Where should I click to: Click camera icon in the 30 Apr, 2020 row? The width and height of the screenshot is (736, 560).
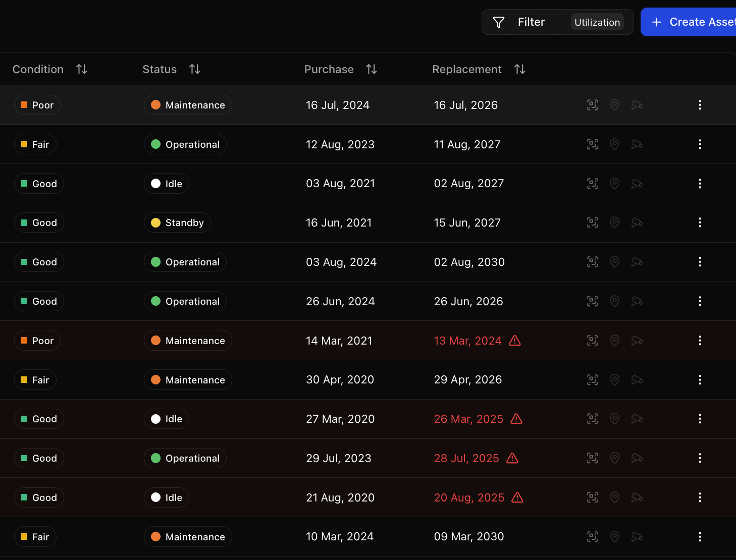coord(637,380)
